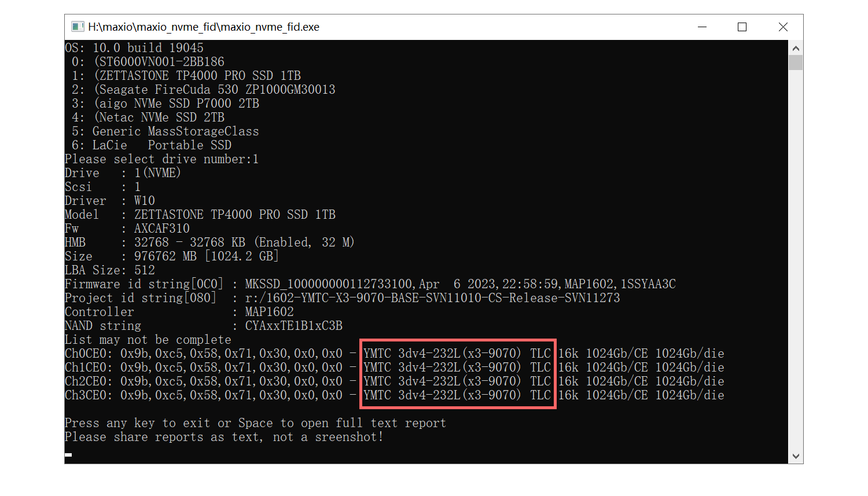The width and height of the screenshot is (868, 496).
Task: Click the "Please select drive number:1" prompt
Action: pos(162,159)
